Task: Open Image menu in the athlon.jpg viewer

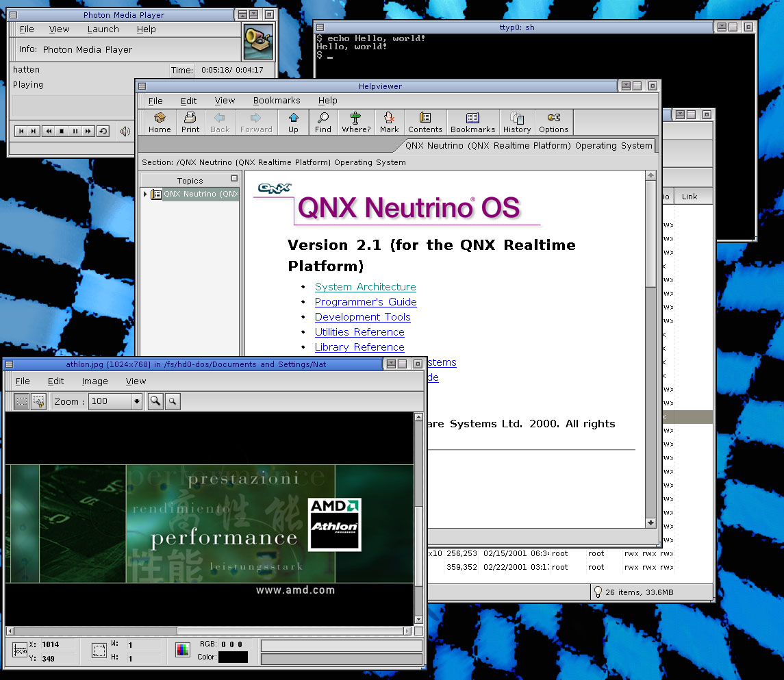Action: tap(95, 381)
